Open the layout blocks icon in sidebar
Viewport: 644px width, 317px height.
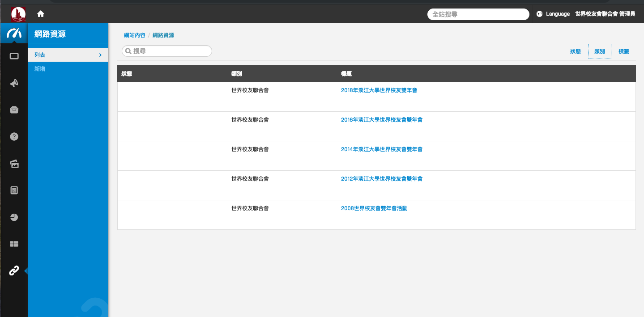pyautogui.click(x=14, y=244)
